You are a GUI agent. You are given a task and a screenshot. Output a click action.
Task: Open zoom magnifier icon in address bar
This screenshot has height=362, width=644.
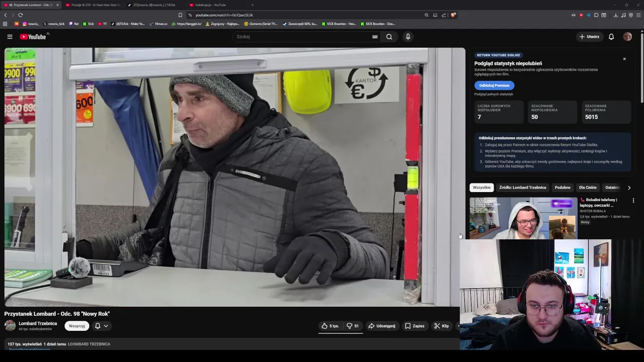tap(427, 15)
